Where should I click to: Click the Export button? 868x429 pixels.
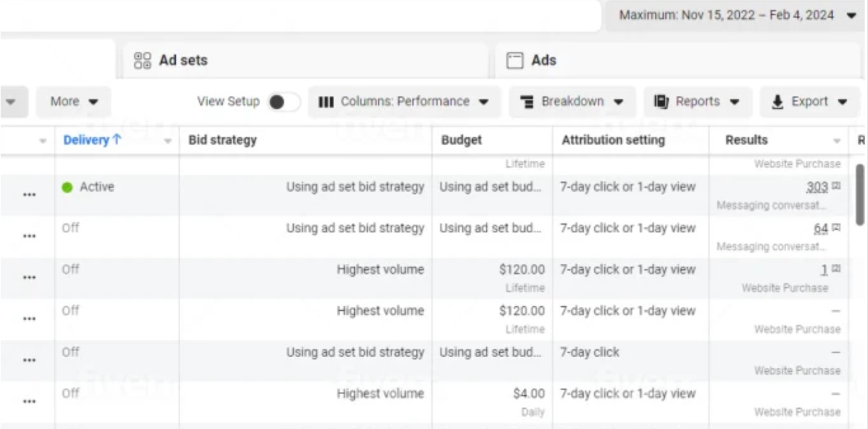coord(809,102)
